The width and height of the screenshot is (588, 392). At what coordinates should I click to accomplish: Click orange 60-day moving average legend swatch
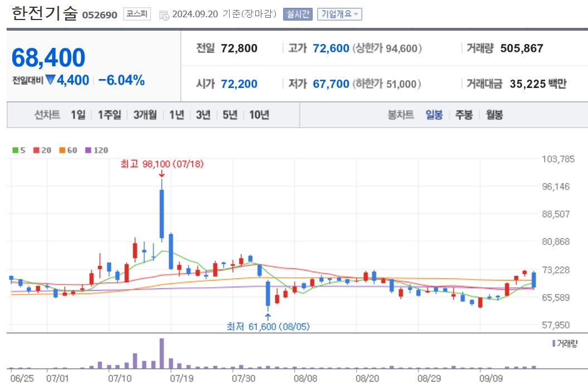pyautogui.click(x=62, y=150)
